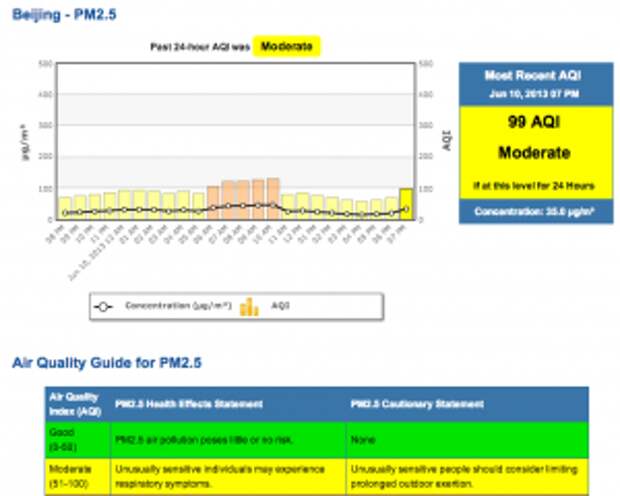Click the orange AQI bars icon in legend
Screen dimensions: 620x496
pyautogui.click(x=249, y=307)
